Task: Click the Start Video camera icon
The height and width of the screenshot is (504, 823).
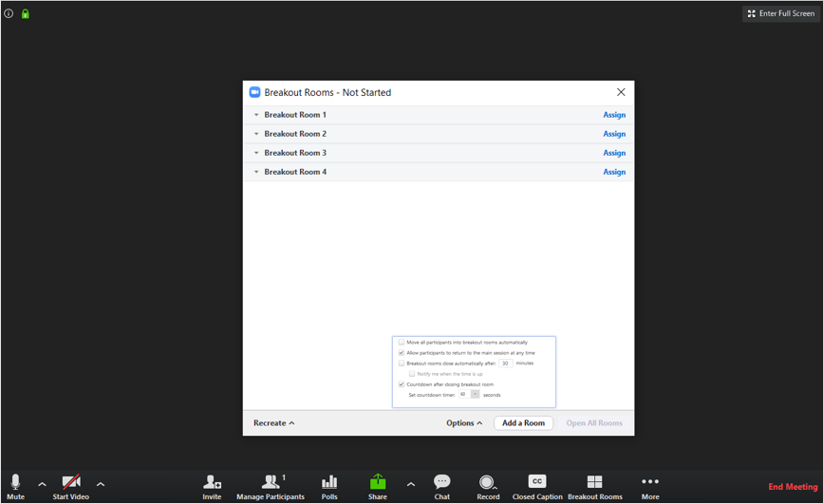Action: tap(71, 484)
